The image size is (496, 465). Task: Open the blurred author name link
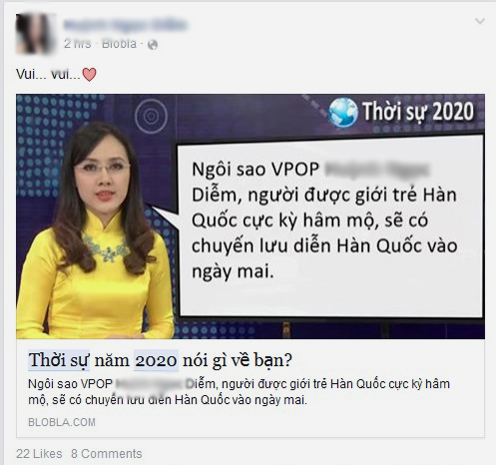pyautogui.click(x=125, y=25)
